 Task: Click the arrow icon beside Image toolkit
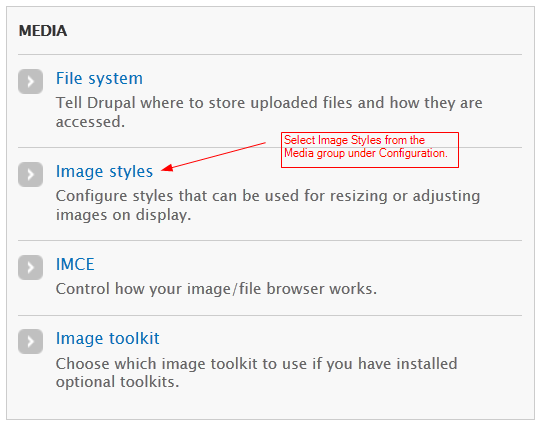pos(30,341)
